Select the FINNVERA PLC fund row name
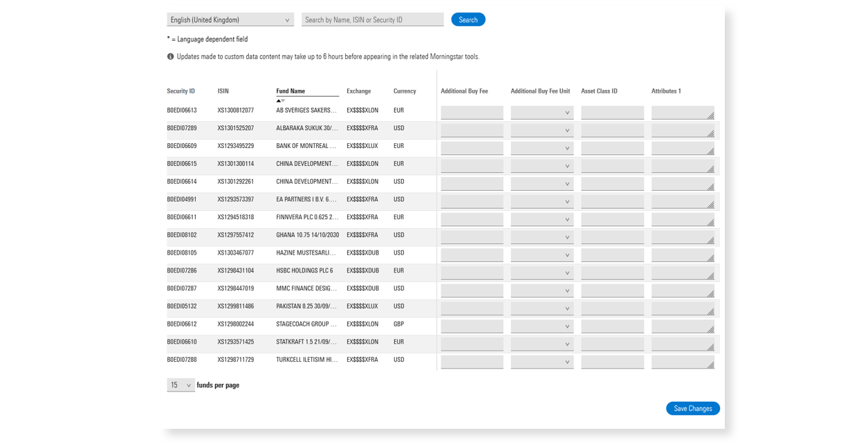Image resolution: width=868 pixels, height=444 pixels. (306, 217)
